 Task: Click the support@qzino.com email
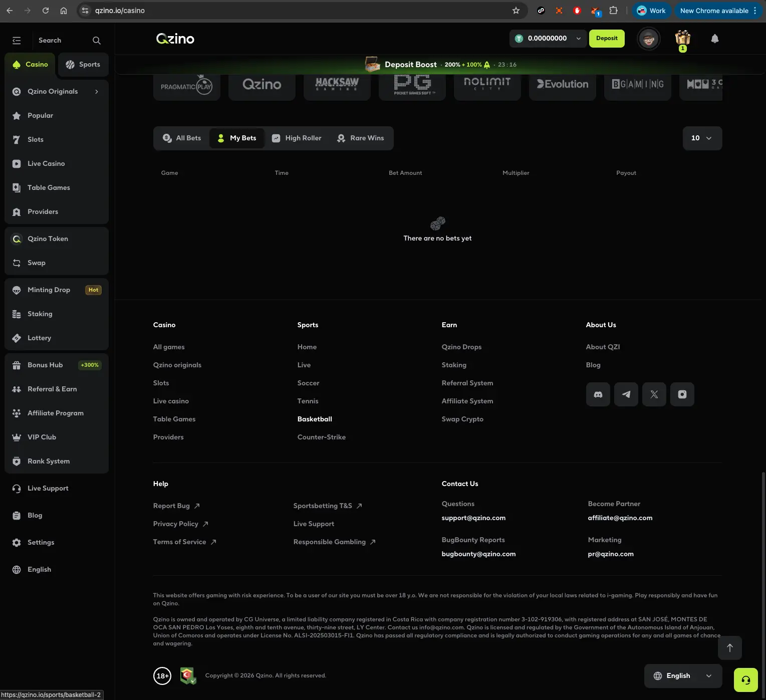point(473,518)
